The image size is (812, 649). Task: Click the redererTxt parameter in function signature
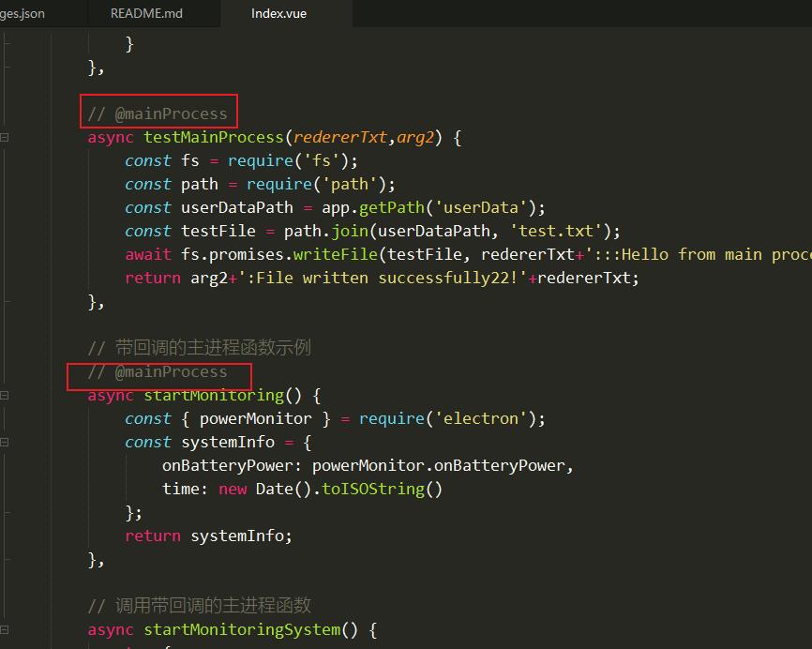tap(339, 137)
